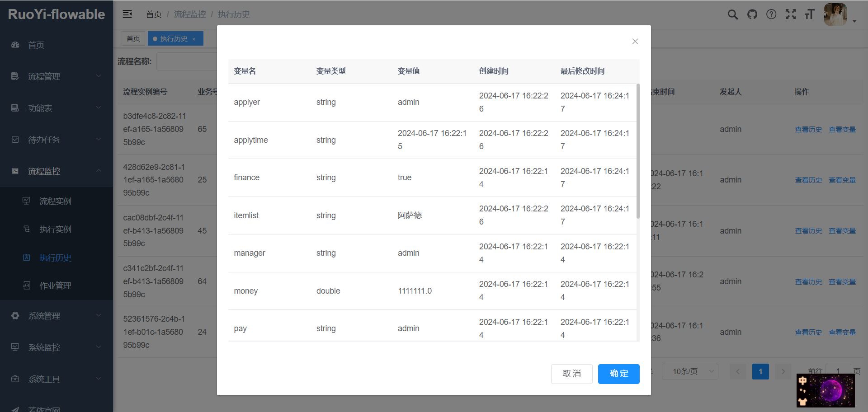Click the 流程实例 sidebar icon
Screen dimensions: 868x412
(x=26, y=201)
